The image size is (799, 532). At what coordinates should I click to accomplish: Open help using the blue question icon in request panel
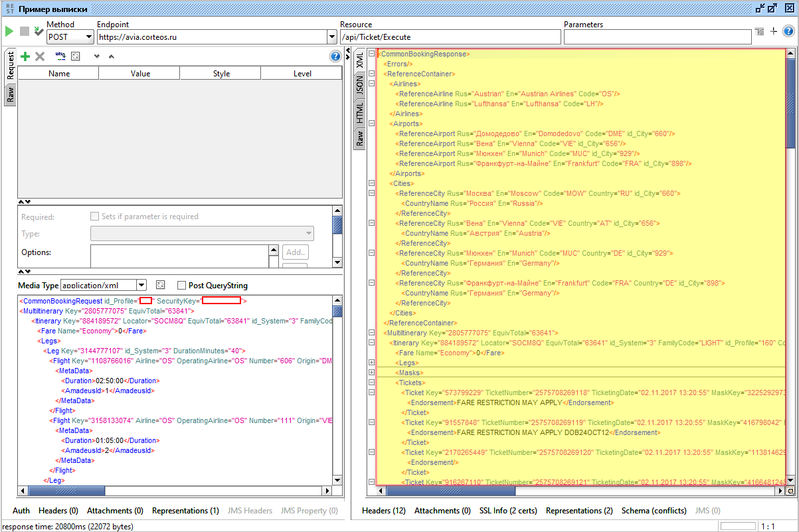click(335, 56)
